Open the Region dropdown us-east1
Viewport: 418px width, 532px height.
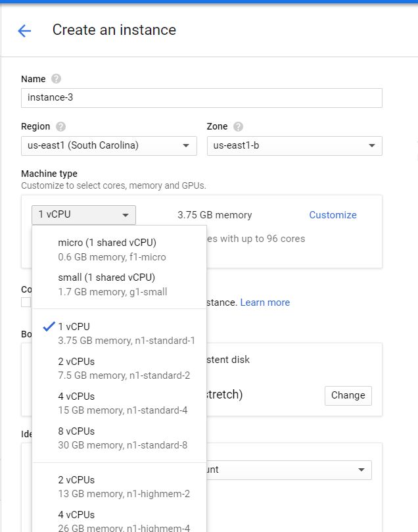108,145
